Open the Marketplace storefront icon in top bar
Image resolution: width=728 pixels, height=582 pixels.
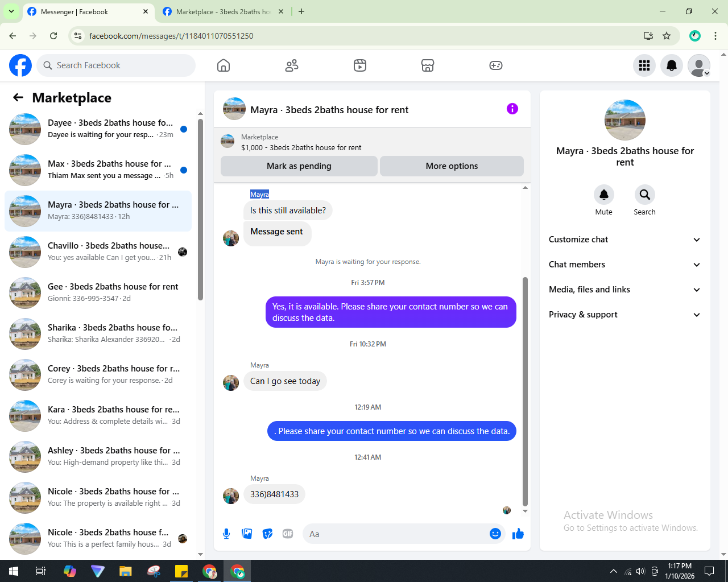(428, 65)
